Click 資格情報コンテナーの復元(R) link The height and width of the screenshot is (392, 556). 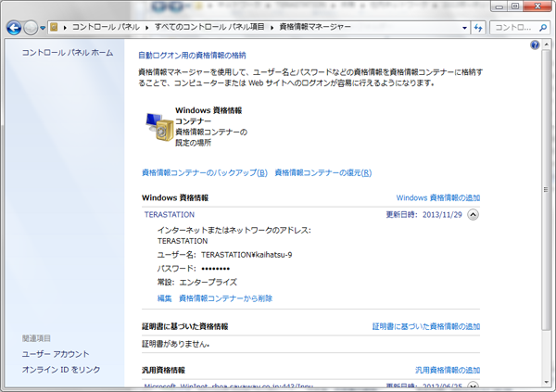323,172
